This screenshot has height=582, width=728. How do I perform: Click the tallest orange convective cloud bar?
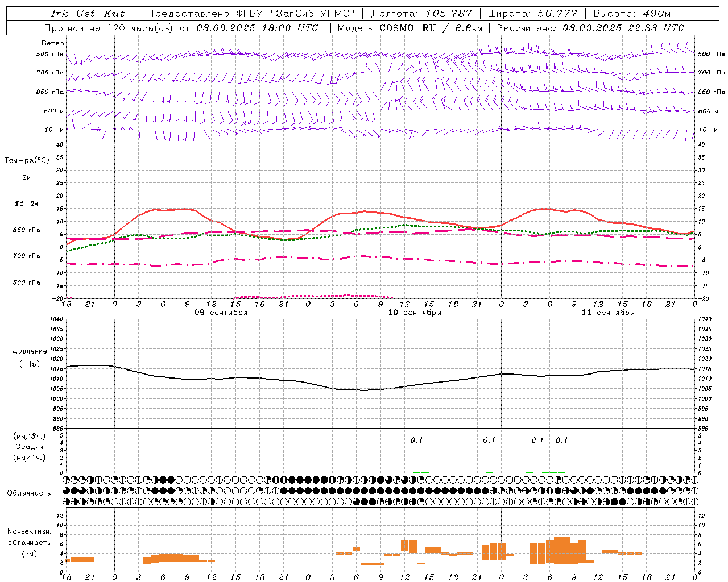coord(562,550)
